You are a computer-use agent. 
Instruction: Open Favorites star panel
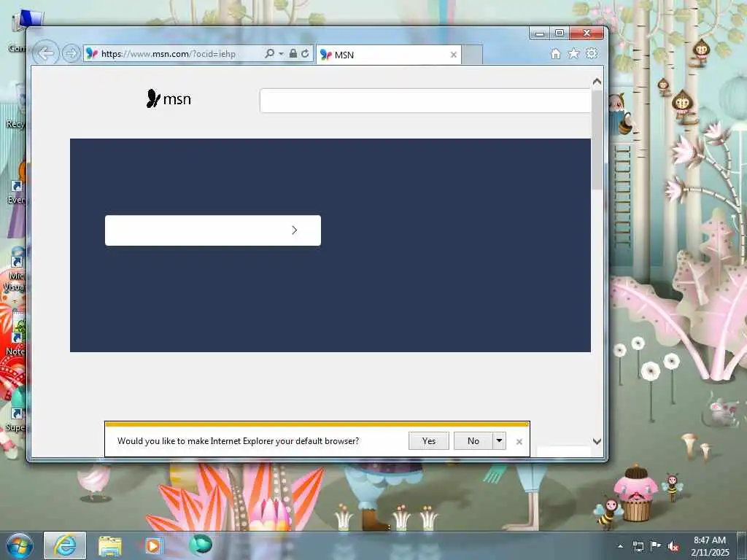pyautogui.click(x=573, y=53)
